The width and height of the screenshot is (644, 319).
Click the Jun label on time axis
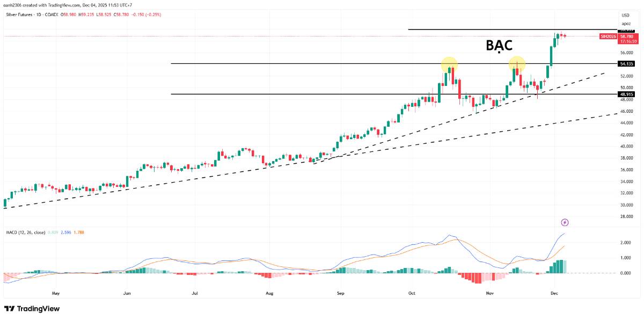[127, 294]
